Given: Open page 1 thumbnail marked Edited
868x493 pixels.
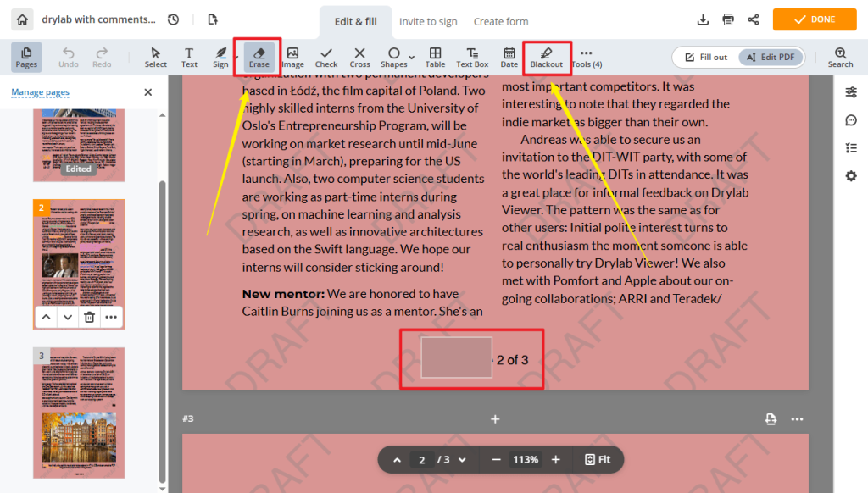Looking at the screenshot, I should tap(79, 145).
